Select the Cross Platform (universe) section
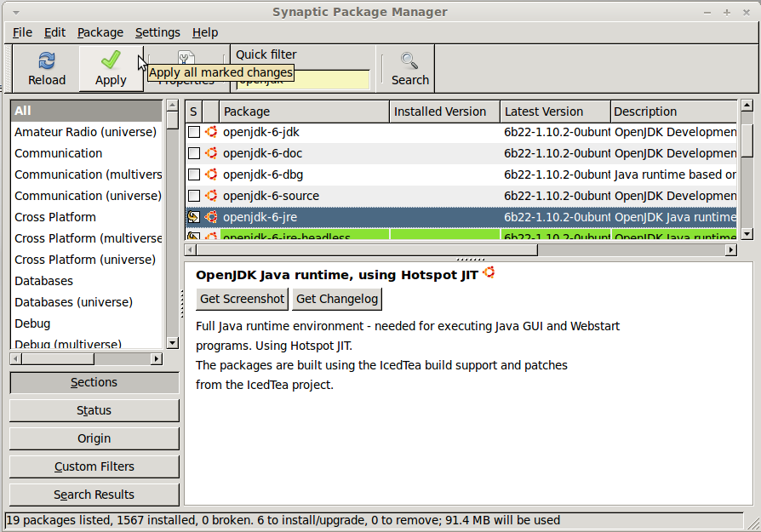 [x=86, y=260]
